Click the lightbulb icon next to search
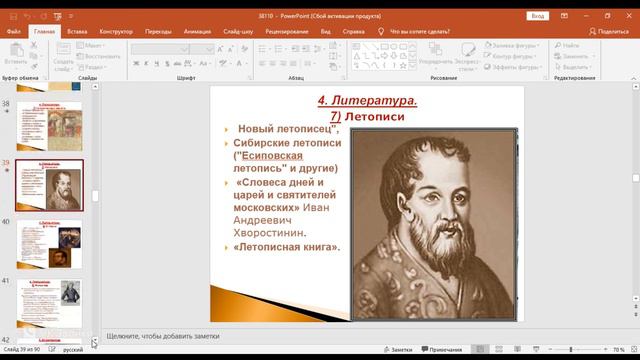Image resolution: width=640 pixels, height=360 pixels. pos(381,31)
